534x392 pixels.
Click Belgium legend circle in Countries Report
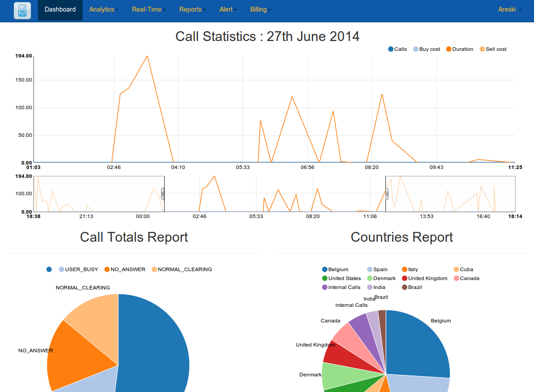coord(325,269)
